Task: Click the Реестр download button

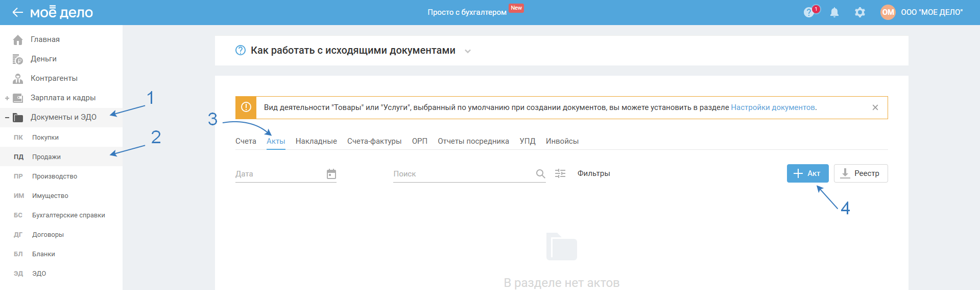Action: [x=861, y=173]
